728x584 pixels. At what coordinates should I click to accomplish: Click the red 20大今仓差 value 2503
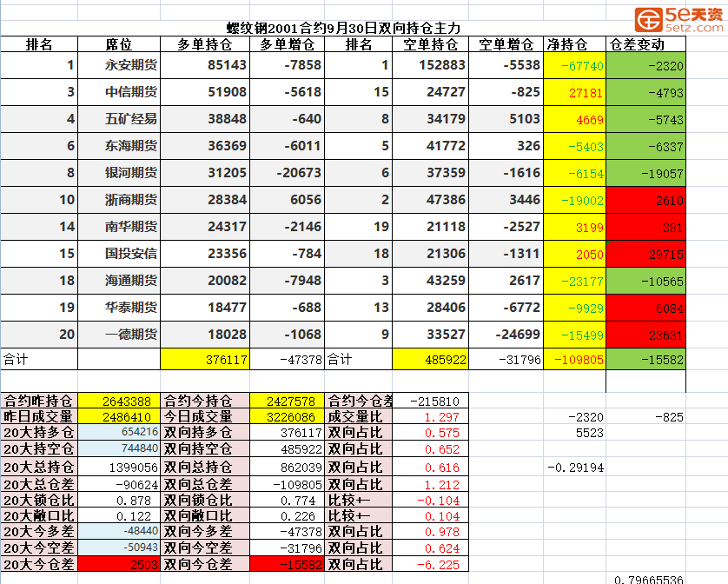119,564
